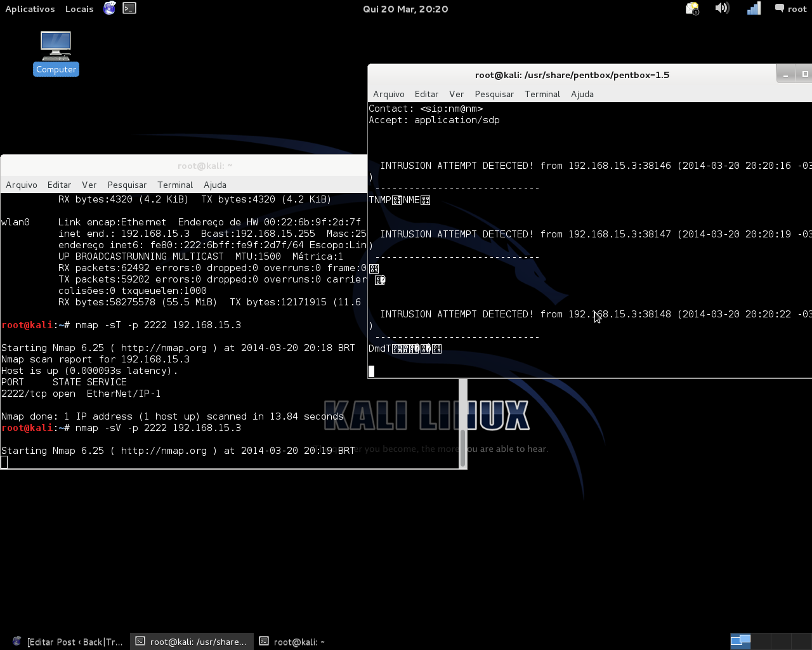The height and width of the screenshot is (650, 812).
Task: Open Ajuda menu in pentbox terminal
Action: 582,94
